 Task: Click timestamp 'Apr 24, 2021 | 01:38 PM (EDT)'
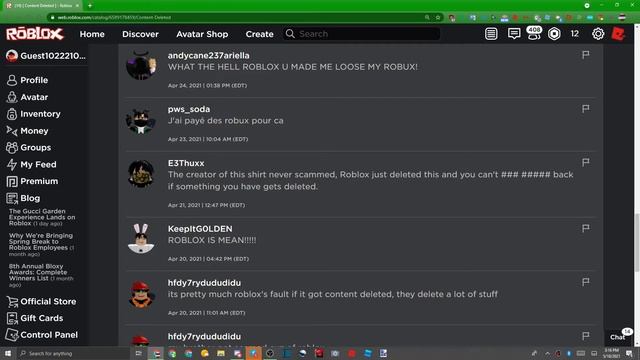207,86
